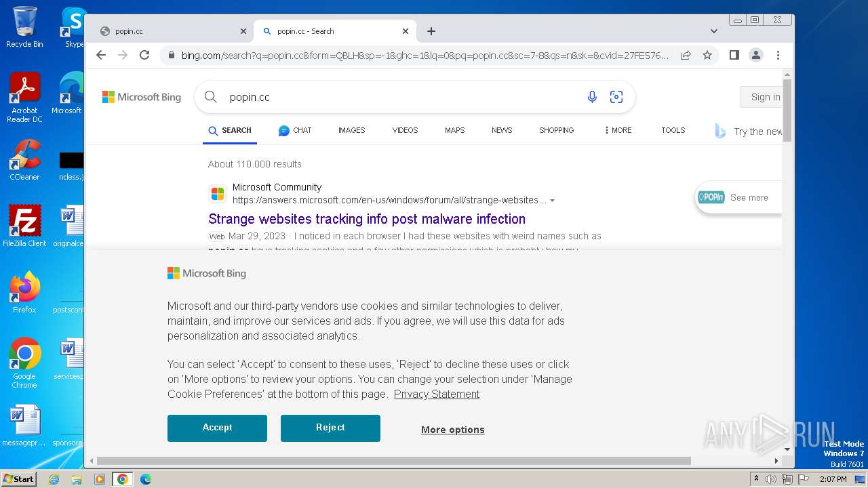
Task: Select the SEARCH results tab
Action: [x=230, y=130]
